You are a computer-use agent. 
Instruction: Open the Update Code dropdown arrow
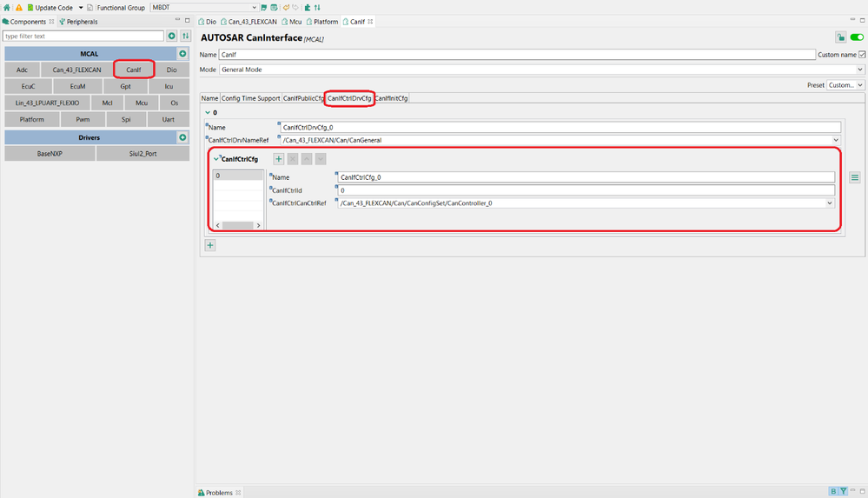[x=81, y=8]
